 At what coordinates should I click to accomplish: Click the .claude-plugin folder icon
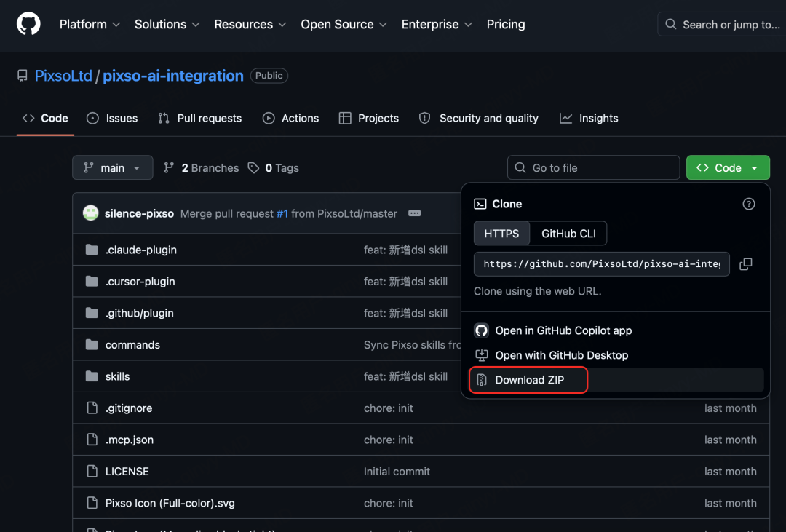click(x=92, y=250)
